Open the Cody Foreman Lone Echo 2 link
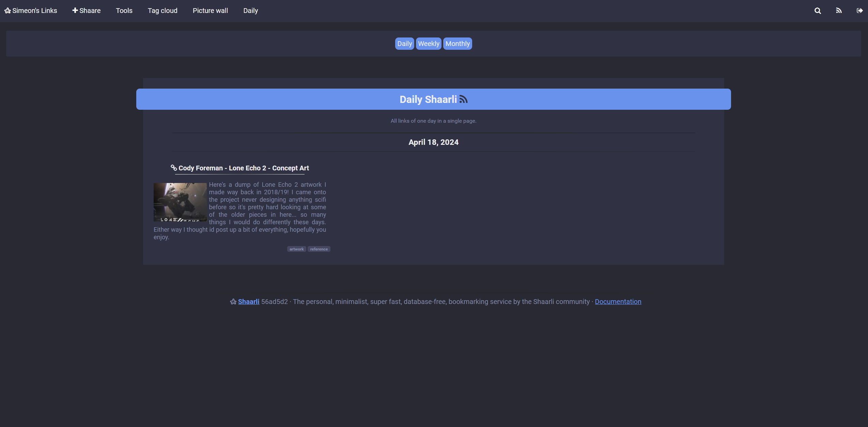The image size is (868, 427). click(244, 168)
